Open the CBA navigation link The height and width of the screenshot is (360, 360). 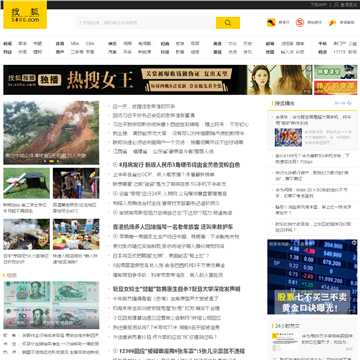(90, 44)
